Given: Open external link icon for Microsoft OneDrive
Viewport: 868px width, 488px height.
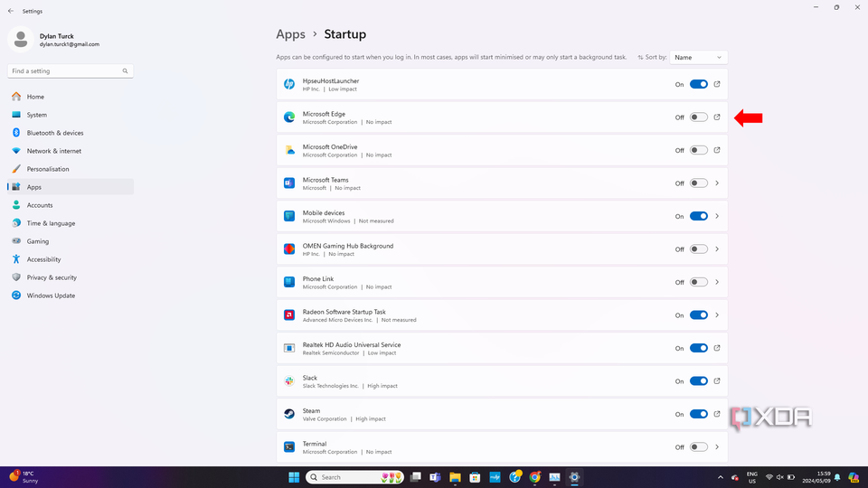Looking at the screenshot, I should (x=717, y=150).
